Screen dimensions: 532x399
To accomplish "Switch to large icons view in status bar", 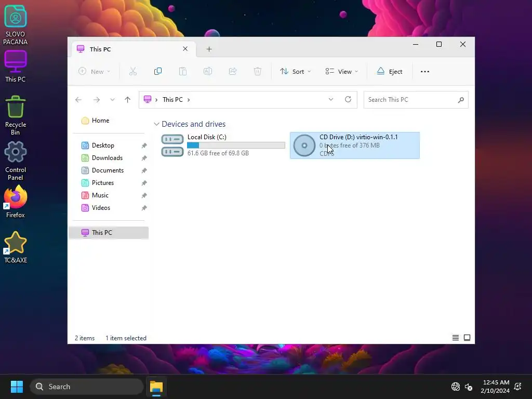I will pos(467,338).
